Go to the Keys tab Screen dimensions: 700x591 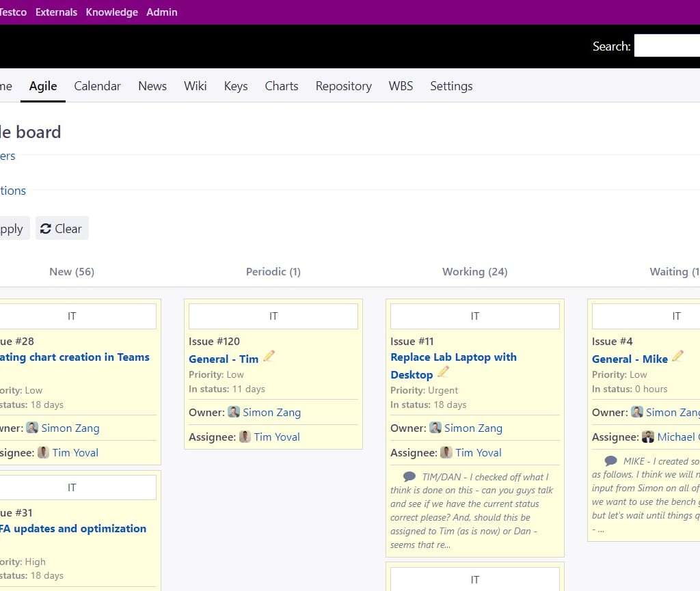click(x=236, y=86)
